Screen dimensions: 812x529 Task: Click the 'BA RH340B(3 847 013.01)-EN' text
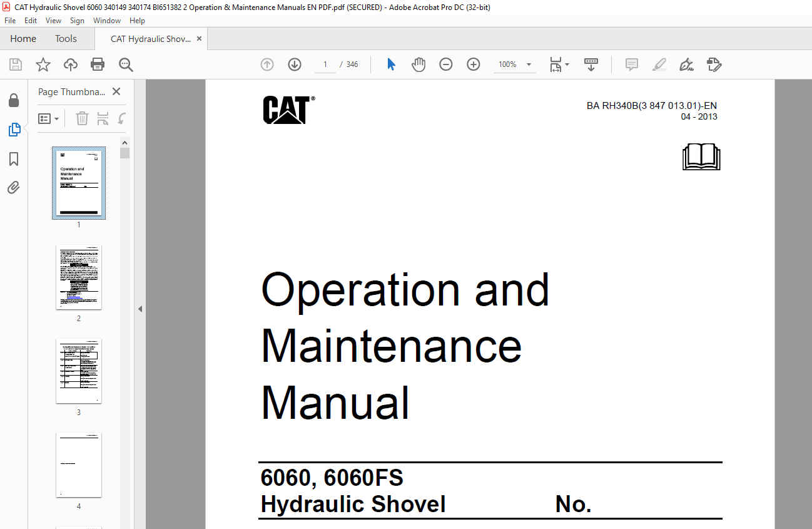(652, 106)
